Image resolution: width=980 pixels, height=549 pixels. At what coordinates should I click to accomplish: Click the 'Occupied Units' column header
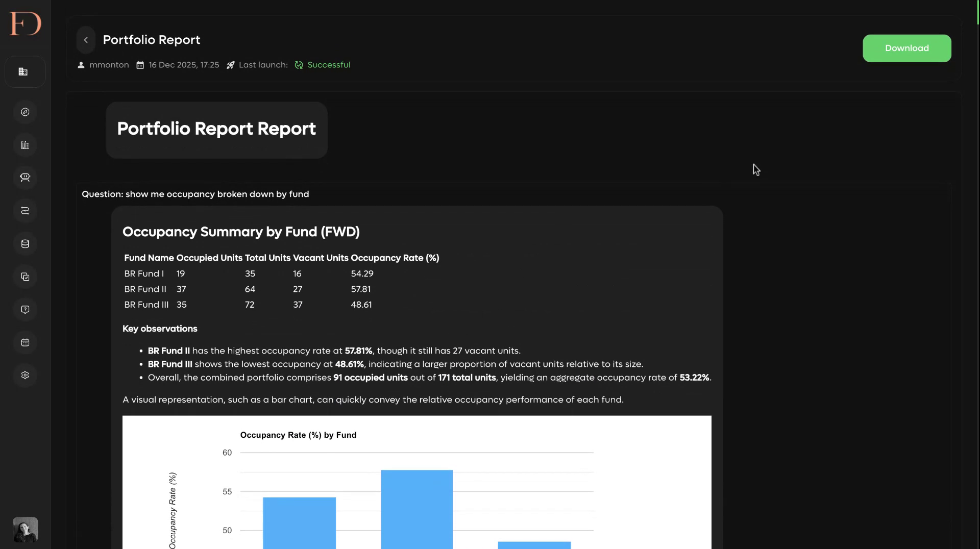[x=209, y=258]
